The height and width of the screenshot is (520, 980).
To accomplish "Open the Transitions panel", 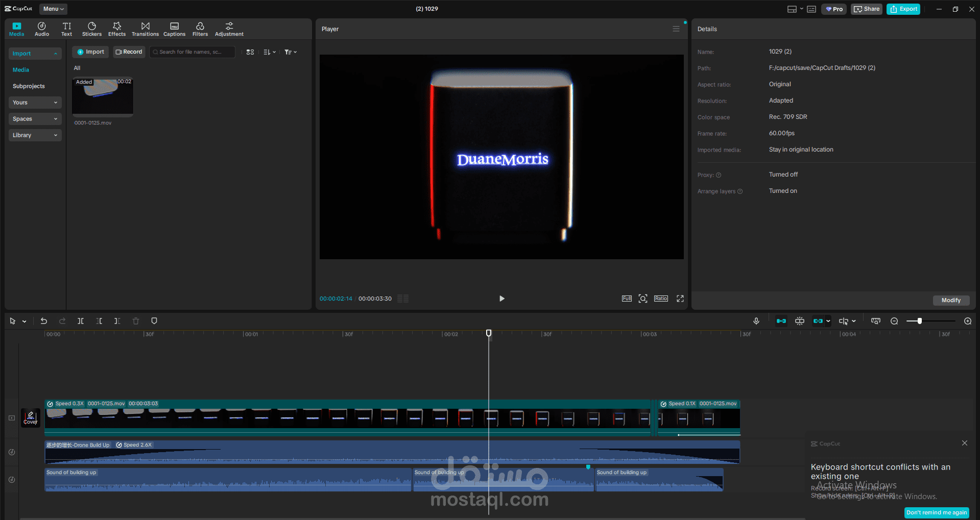I will (x=145, y=29).
